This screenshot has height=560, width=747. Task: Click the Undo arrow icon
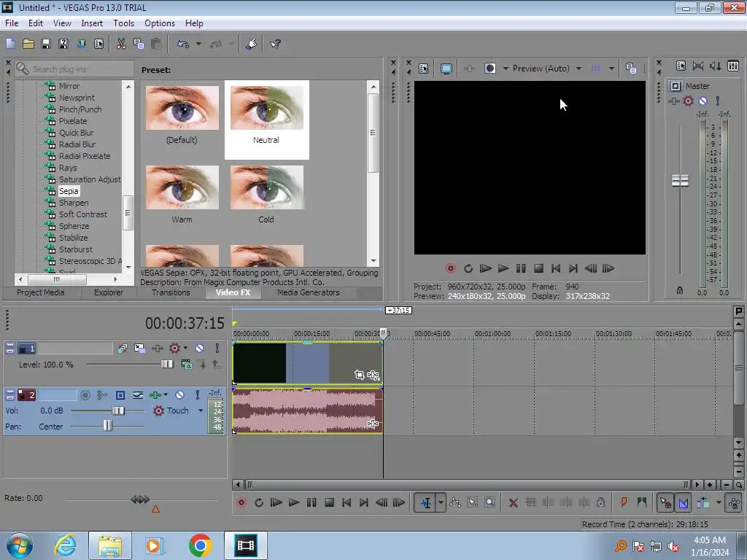(183, 44)
